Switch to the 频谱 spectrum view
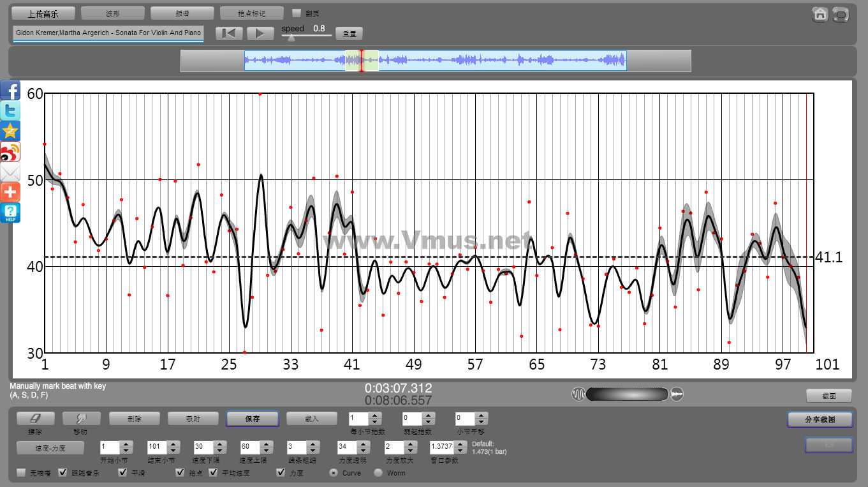 click(182, 13)
